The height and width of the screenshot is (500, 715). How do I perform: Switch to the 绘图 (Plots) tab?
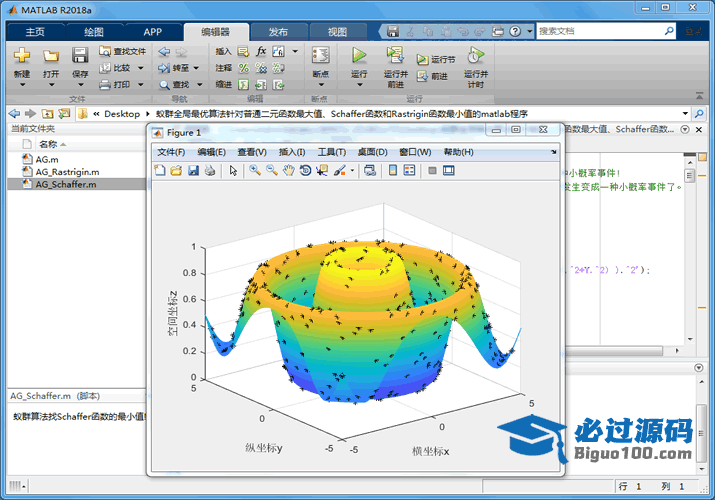point(94,31)
